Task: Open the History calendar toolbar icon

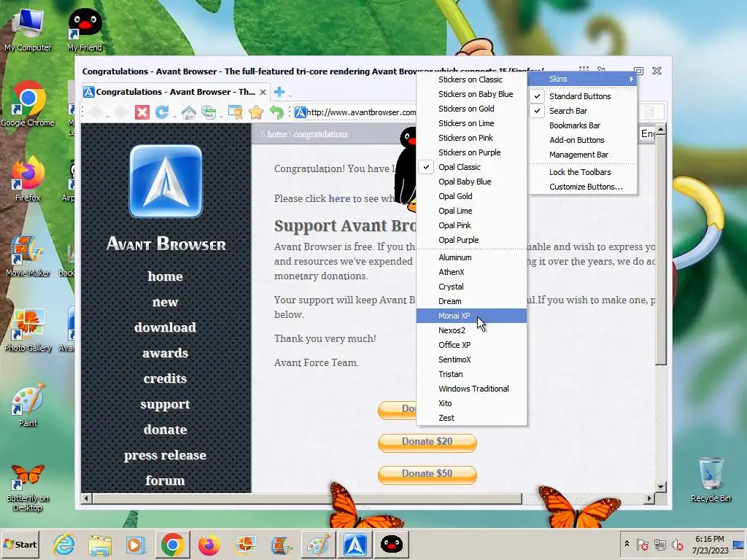Action: tap(208, 112)
